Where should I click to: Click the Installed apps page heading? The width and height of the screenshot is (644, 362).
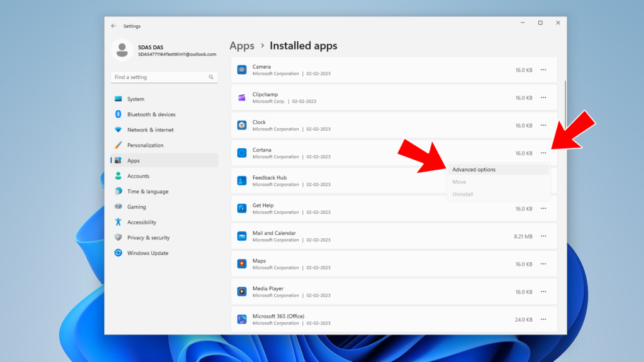coord(304,45)
